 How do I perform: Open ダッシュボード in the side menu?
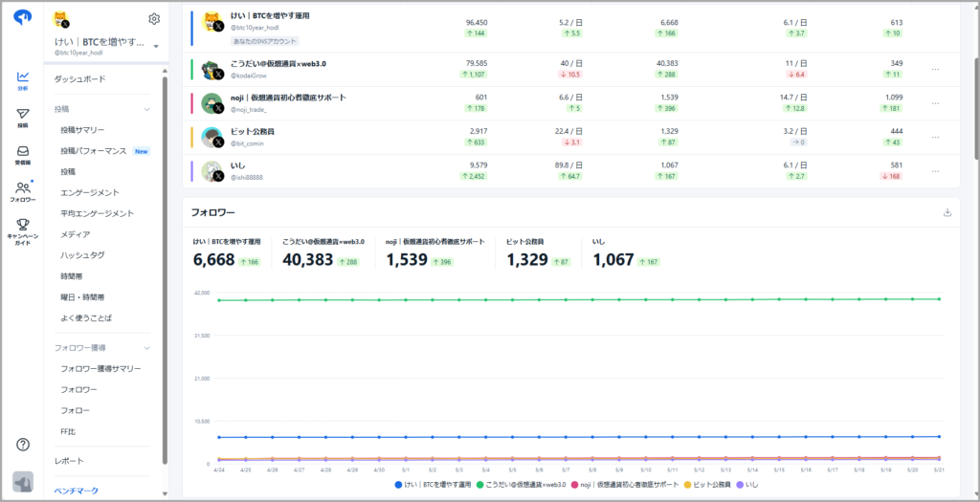coord(80,79)
